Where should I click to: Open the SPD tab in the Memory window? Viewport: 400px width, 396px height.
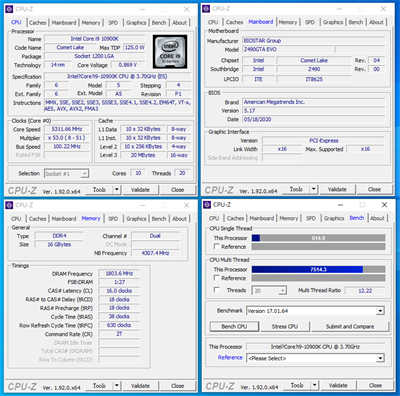(x=113, y=219)
